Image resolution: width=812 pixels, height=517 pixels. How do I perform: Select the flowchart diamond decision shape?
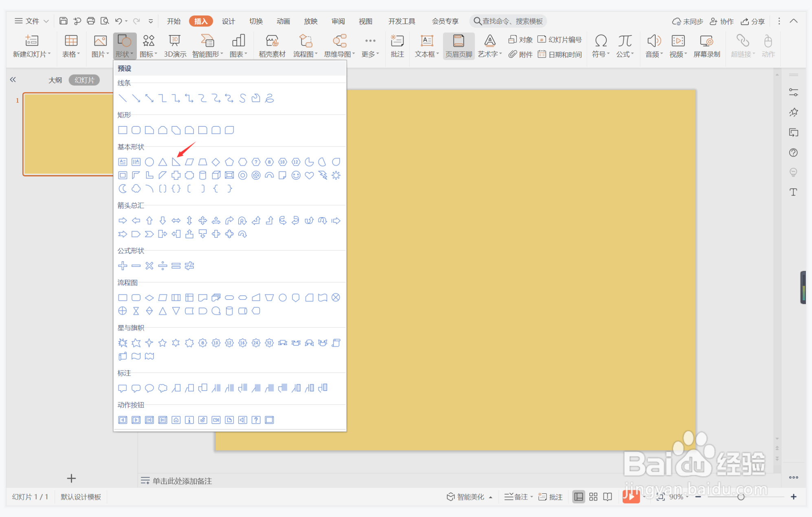pyautogui.click(x=149, y=298)
